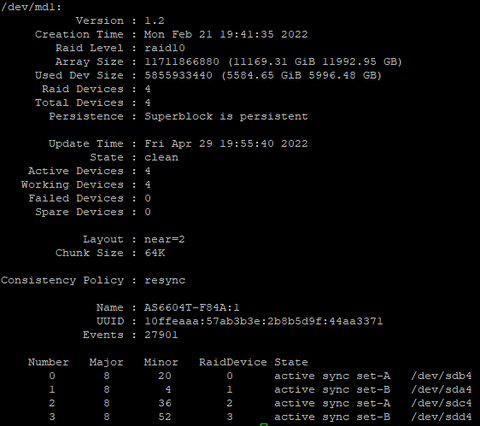Click the Number column header

[x=48, y=362]
